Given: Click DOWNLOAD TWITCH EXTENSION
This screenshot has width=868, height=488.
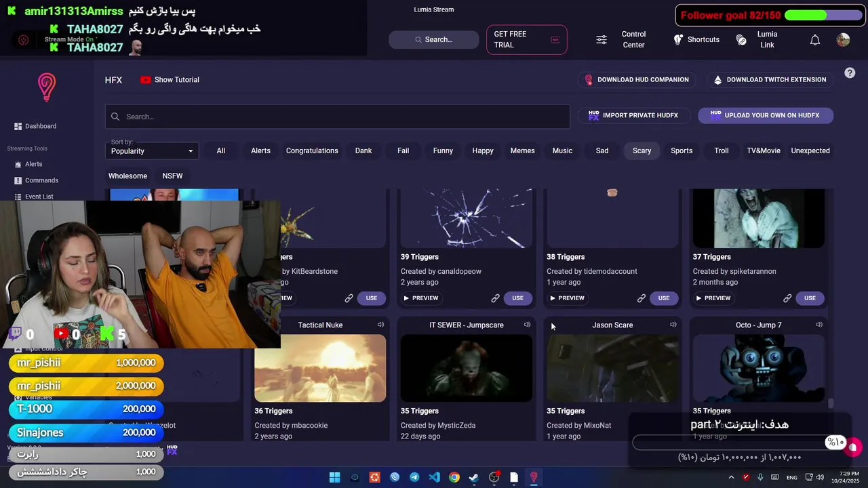Looking at the screenshot, I should (x=770, y=79).
